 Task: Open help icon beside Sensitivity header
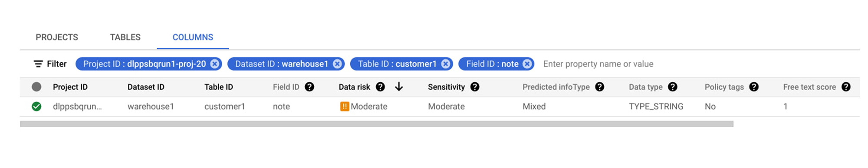pos(475,87)
